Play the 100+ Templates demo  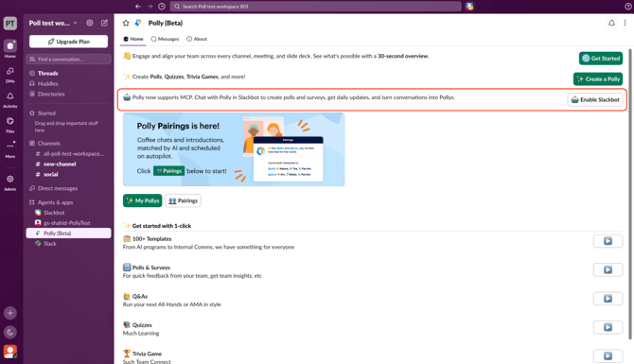pos(608,241)
